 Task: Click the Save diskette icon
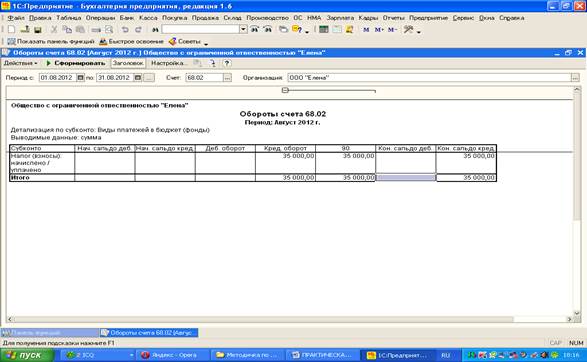click(x=38, y=30)
